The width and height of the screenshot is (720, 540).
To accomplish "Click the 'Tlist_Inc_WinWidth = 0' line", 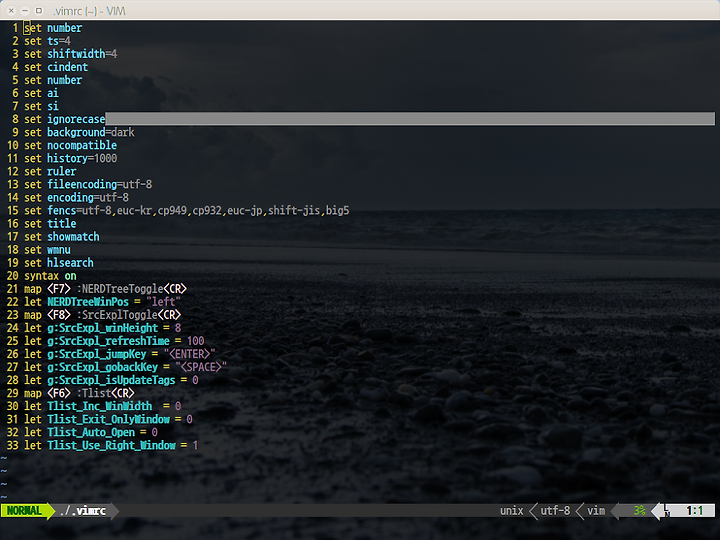I will pos(102,406).
